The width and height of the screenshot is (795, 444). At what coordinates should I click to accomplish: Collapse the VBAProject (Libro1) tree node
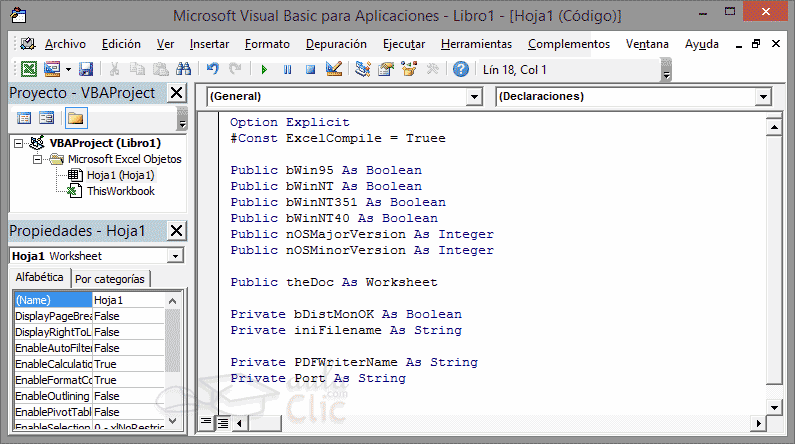click(19, 143)
